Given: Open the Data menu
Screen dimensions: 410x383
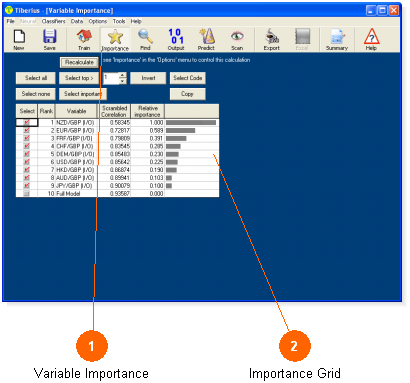Looking at the screenshot, I should click(77, 21).
